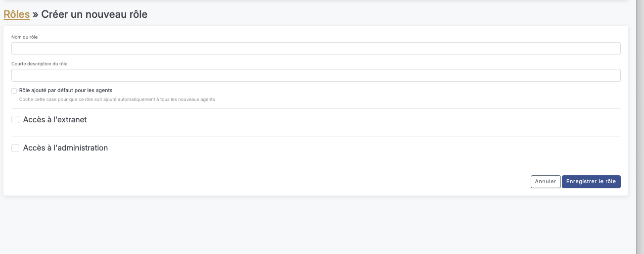Click the "Nom du rôle" field label

click(24, 37)
